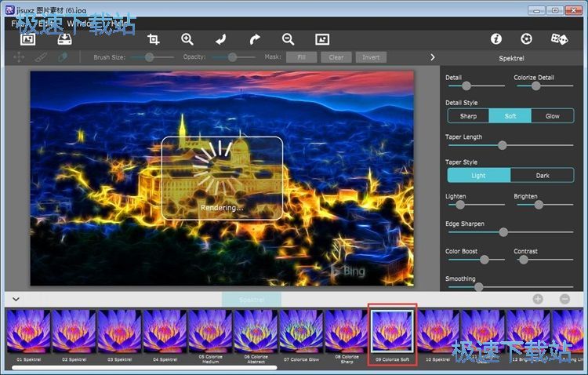Click the save image icon

[65, 39]
